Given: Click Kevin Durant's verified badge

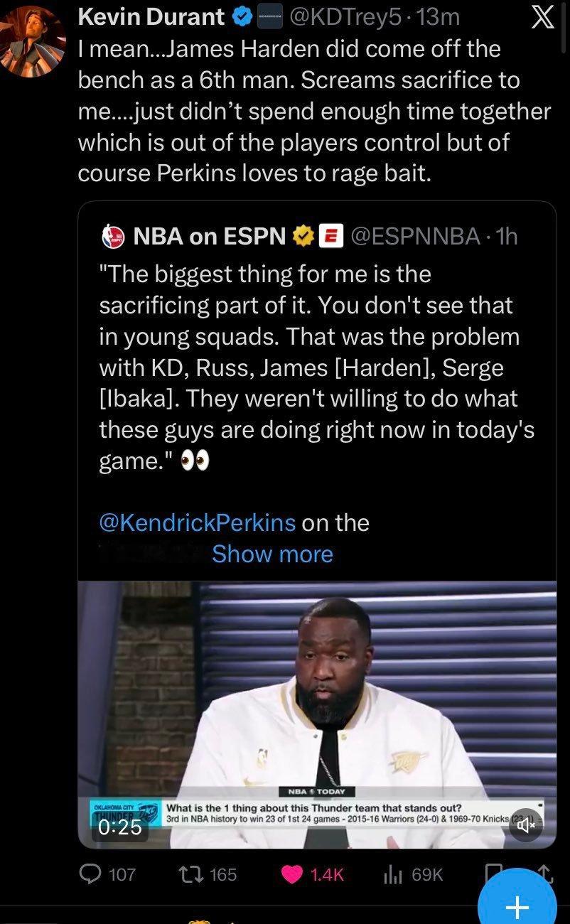Looking at the screenshot, I should pos(242,17).
